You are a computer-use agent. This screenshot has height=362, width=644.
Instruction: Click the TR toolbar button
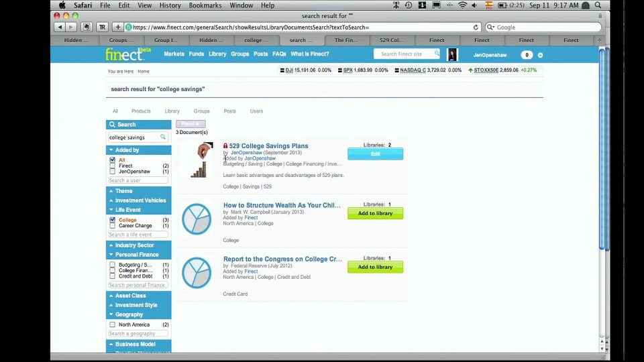(x=102, y=27)
